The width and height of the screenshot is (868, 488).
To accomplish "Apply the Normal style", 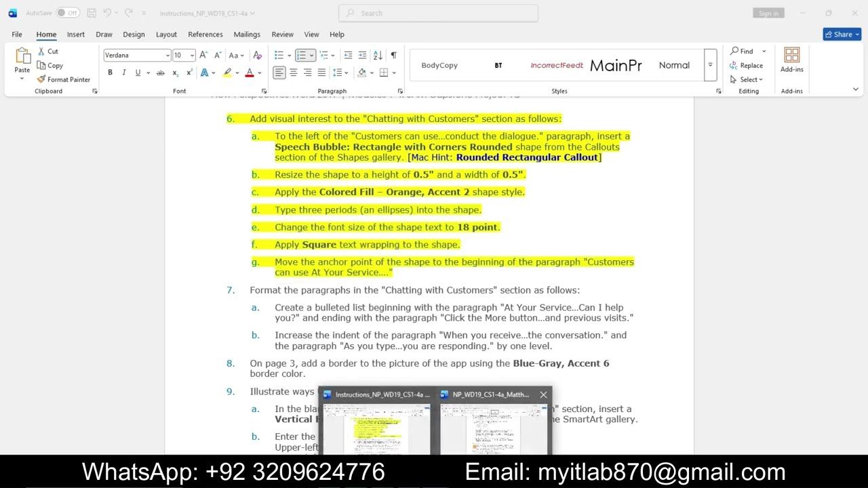I will click(x=674, y=65).
